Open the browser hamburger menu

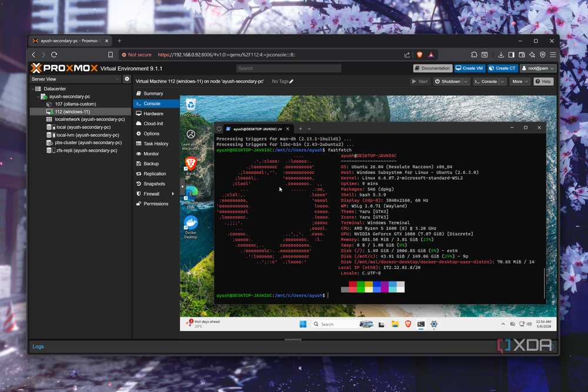point(553,55)
